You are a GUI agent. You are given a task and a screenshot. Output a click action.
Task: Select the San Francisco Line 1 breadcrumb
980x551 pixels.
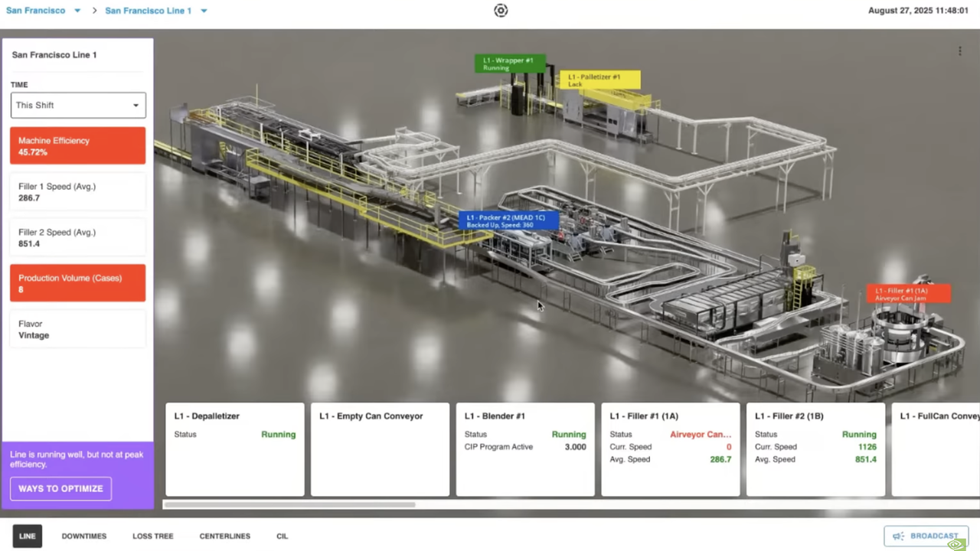149,11
